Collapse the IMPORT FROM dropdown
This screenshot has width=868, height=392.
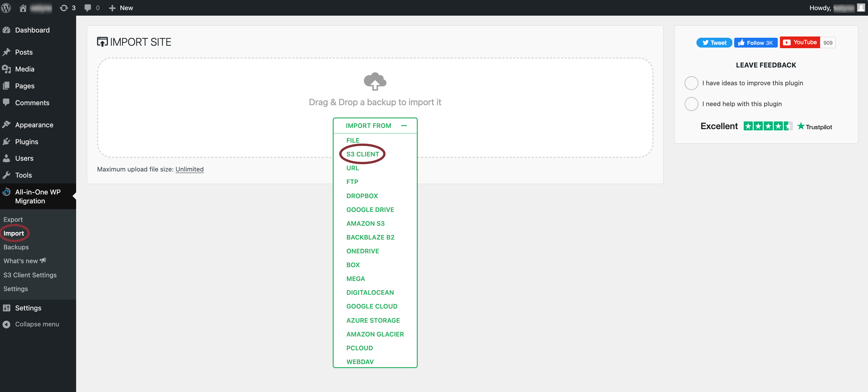404,126
